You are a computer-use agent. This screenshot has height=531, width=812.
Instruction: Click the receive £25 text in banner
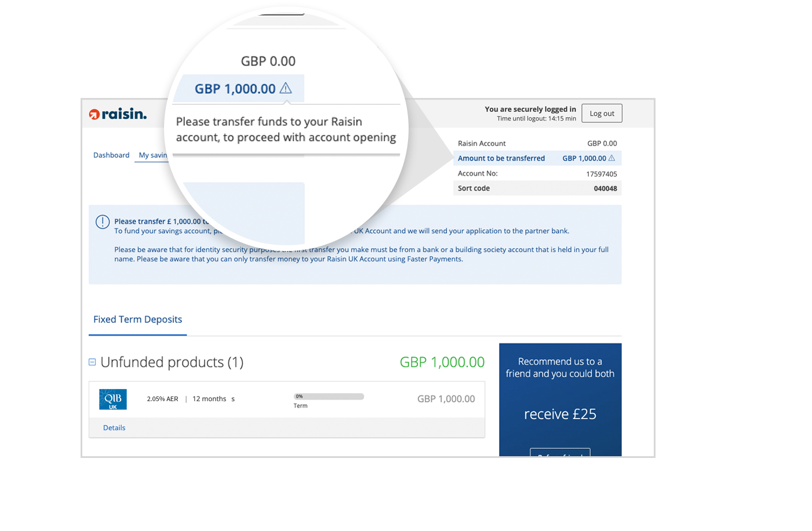pos(560,414)
